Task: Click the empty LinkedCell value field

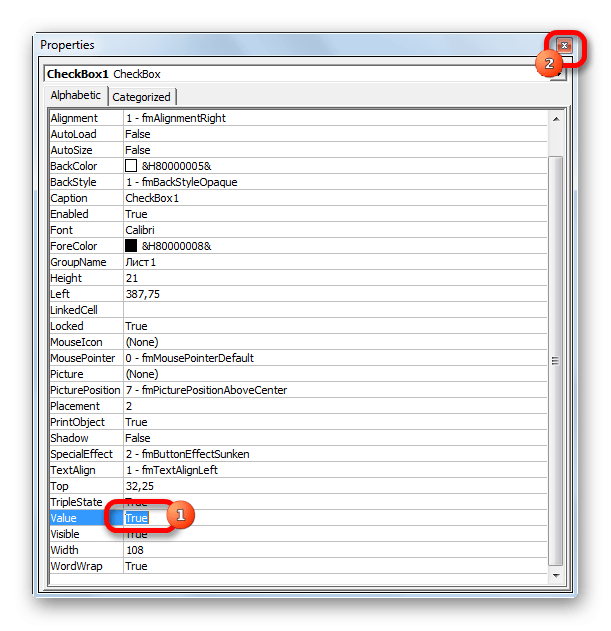Action: click(x=335, y=310)
